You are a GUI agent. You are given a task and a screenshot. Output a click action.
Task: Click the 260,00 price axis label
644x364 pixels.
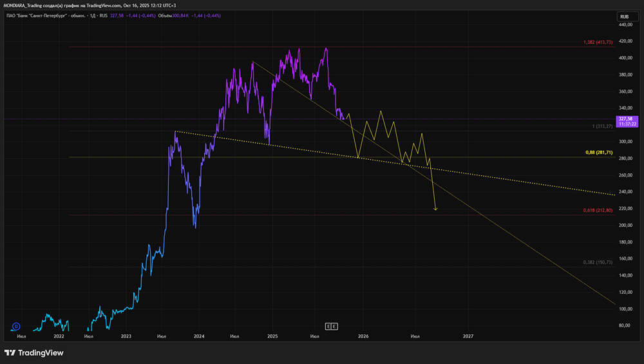[x=625, y=175]
